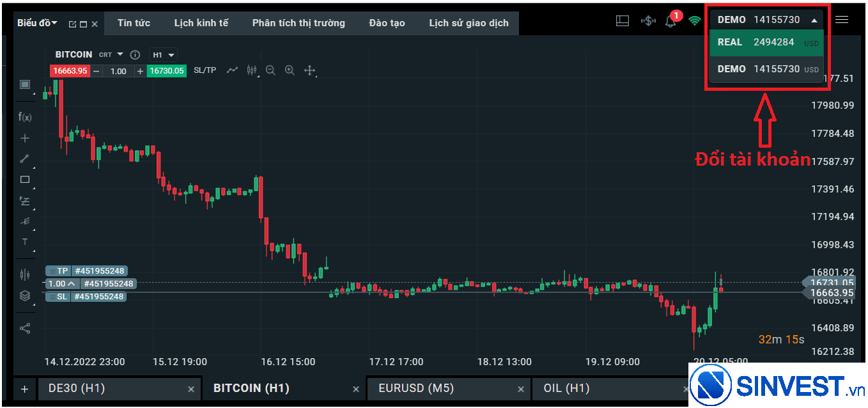Pick the trend line drawing tool
Viewport: 868px width, 408px height.
point(25,159)
